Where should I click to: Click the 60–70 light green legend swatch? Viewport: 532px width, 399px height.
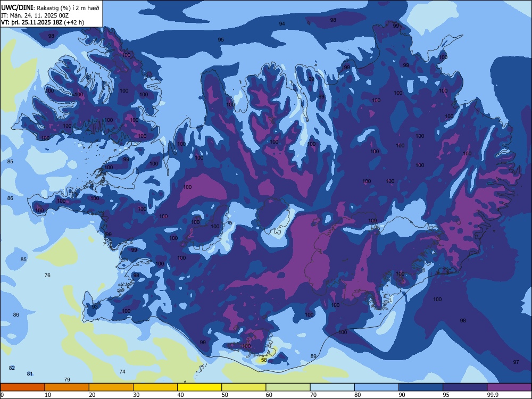point(288,387)
